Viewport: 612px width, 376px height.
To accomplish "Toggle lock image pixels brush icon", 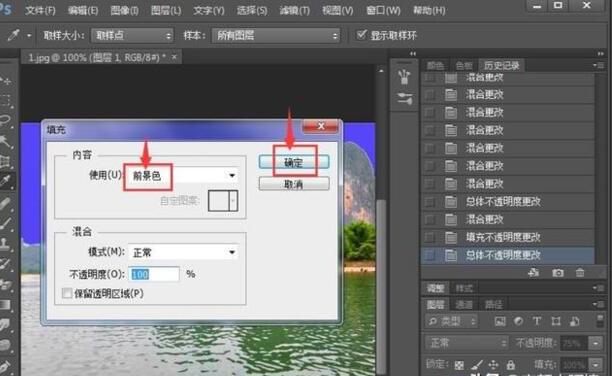I will [x=477, y=365].
